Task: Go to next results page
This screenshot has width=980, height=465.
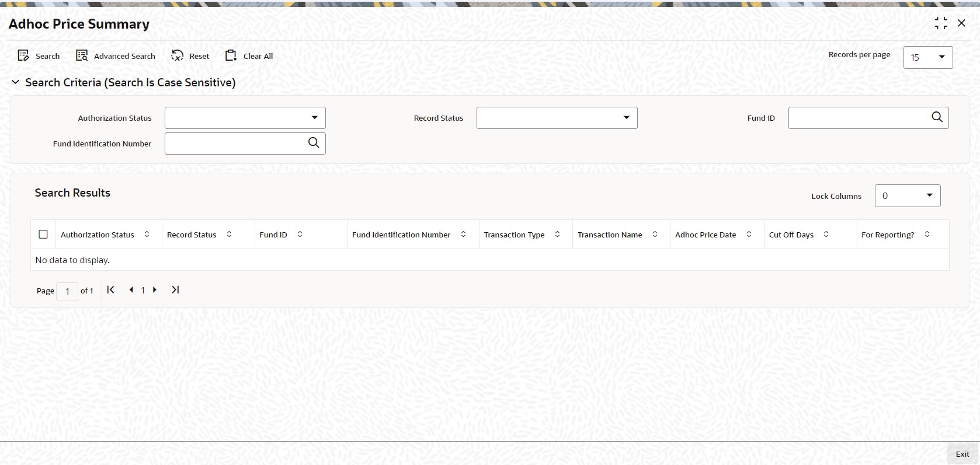Action: tap(155, 290)
